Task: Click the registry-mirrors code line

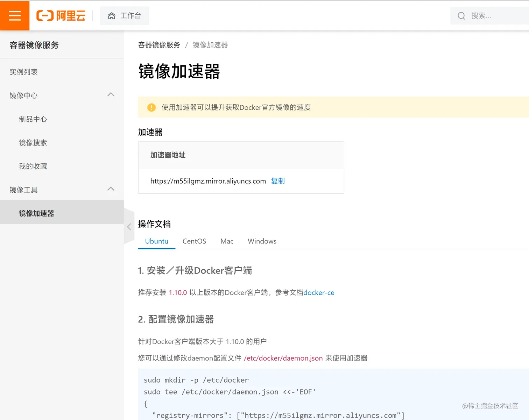Action: 278,415
